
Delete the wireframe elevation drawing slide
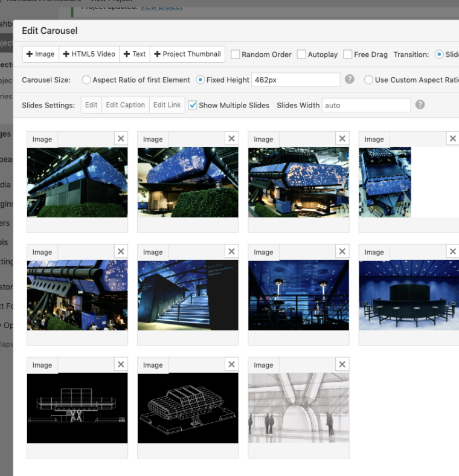click(121, 364)
